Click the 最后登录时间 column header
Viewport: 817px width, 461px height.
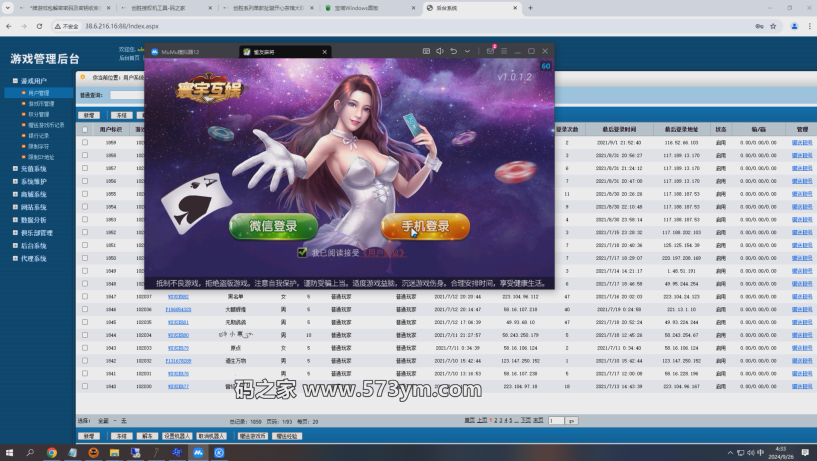(x=619, y=129)
